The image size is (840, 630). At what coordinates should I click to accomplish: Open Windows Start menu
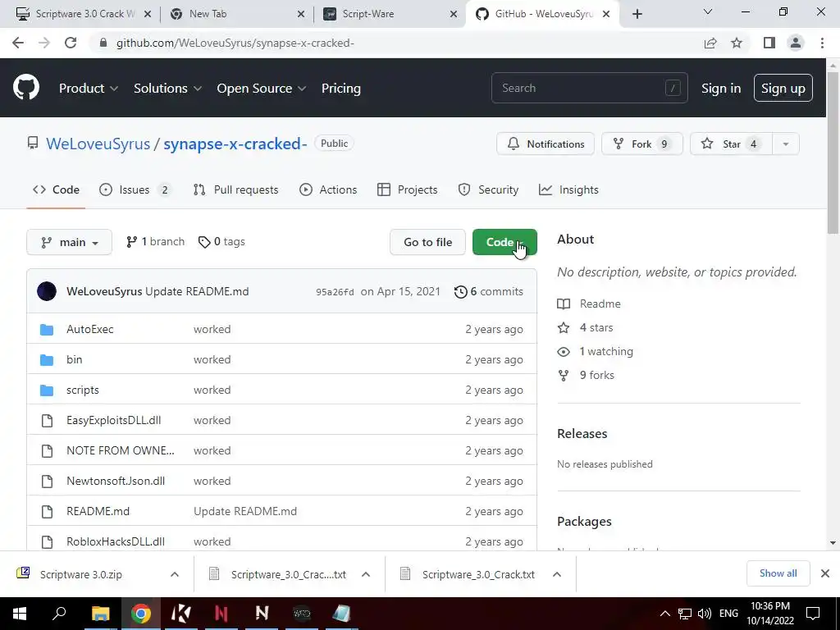click(x=20, y=614)
